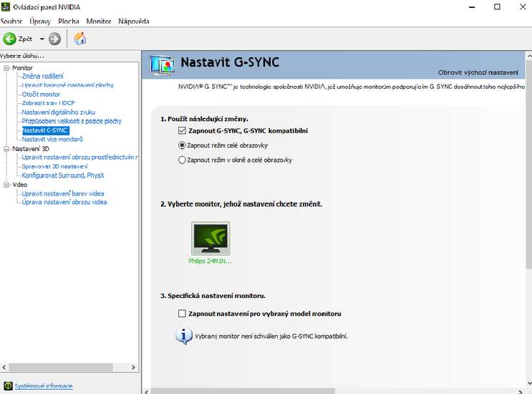The image size is (532, 394).
Task: Select Zapnout režim celé obrazovky radio
Action: click(182, 145)
